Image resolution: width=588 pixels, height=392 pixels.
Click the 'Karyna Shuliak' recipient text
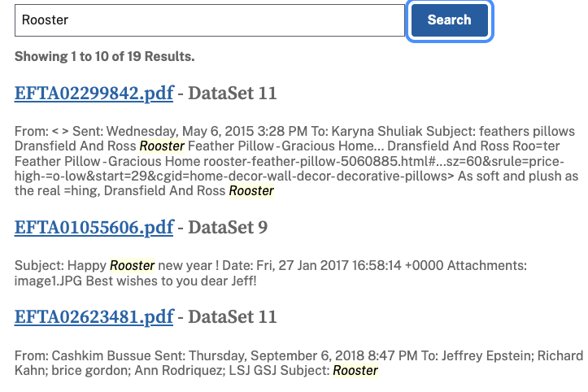(x=371, y=132)
